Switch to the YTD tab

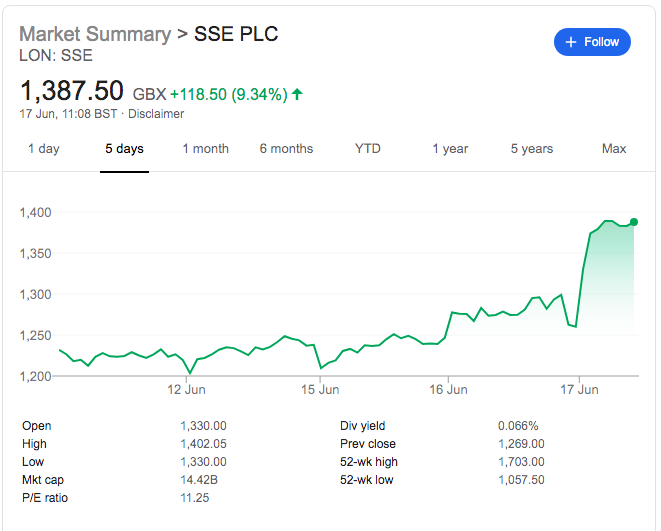coord(368,148)
